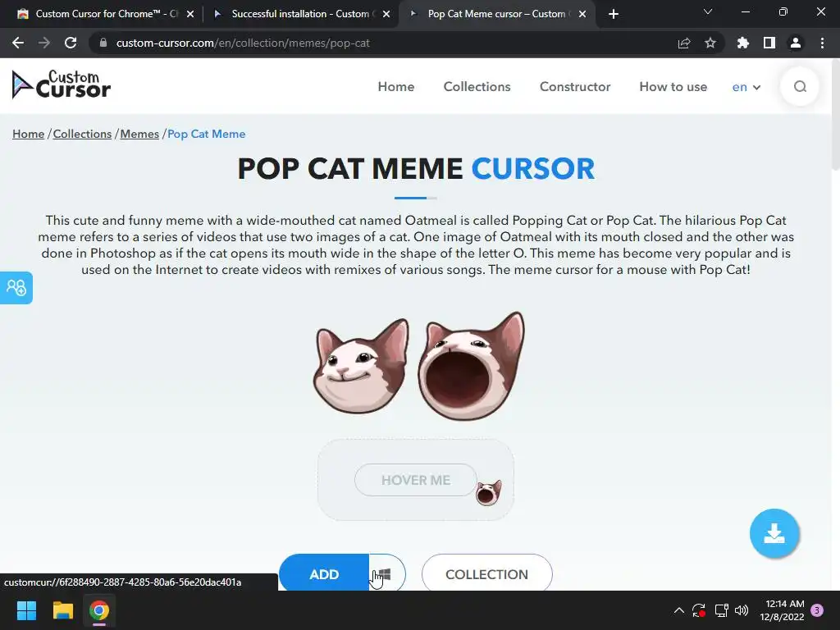This screenshot has width=840, height=630.
Task: Close the Successful installation tab
Action: point(386,14)
